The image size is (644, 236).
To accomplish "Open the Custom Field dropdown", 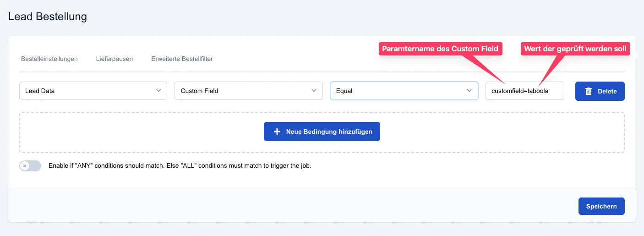I will 248,91.
